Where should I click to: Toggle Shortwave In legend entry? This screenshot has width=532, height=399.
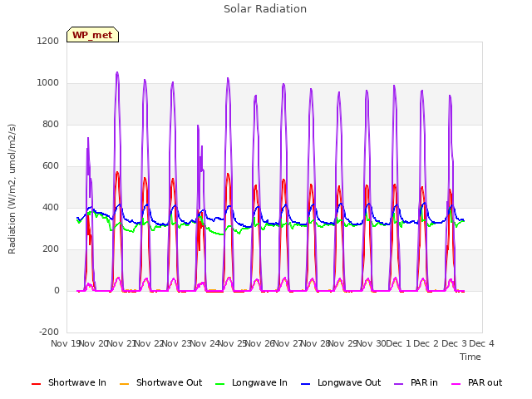(69, 382)
